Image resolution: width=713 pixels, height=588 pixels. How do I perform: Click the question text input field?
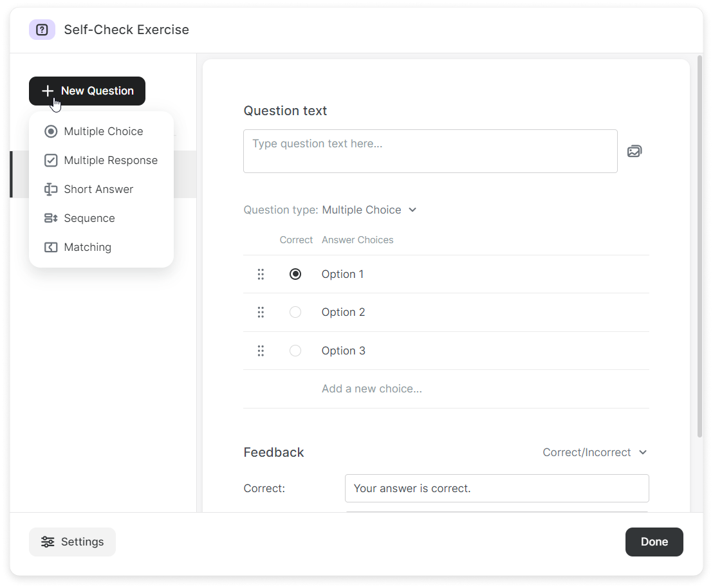(430, 151)
